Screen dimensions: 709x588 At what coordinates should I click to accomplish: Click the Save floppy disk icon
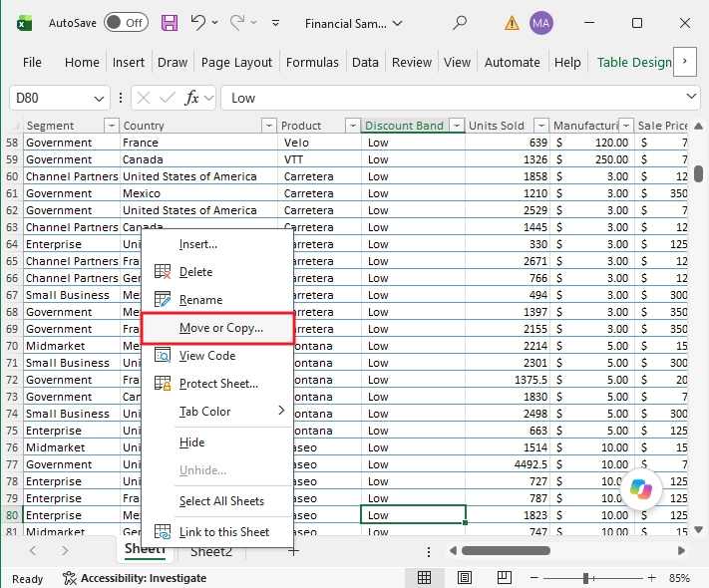click(170, 23)
